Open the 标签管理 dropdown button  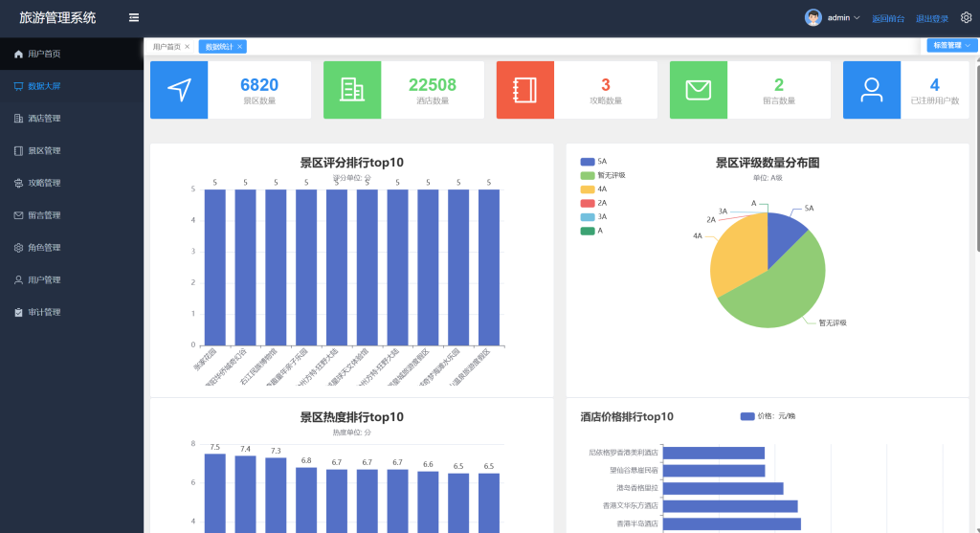coord(951,46)
